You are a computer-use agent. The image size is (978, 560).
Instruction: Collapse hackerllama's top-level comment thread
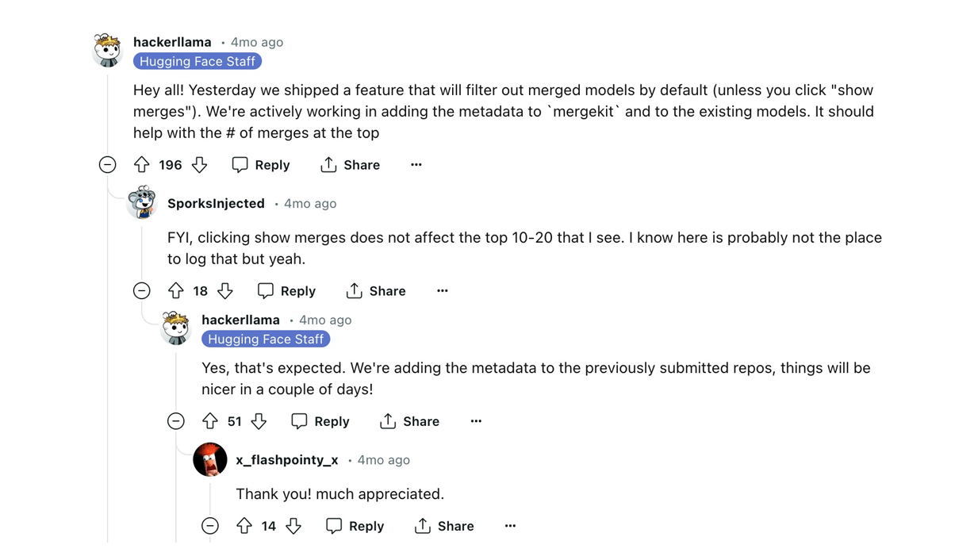coord(108,164)
